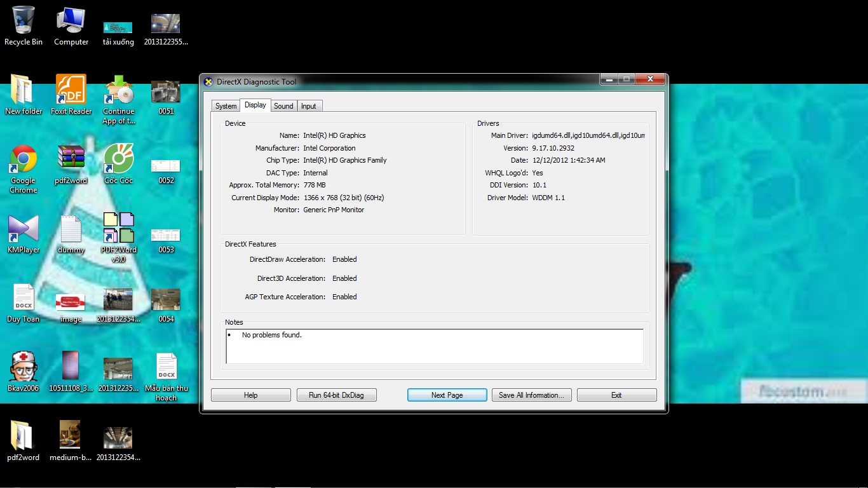This screenshot has width=868, height=488.
Task: Open the Computer desktop icon
Action: tap(71, 22)
